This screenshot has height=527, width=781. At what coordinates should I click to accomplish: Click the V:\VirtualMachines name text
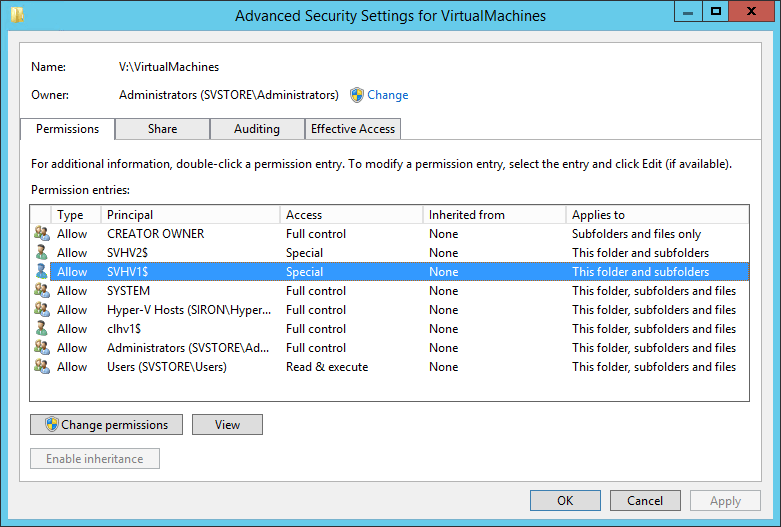point(169,67)
